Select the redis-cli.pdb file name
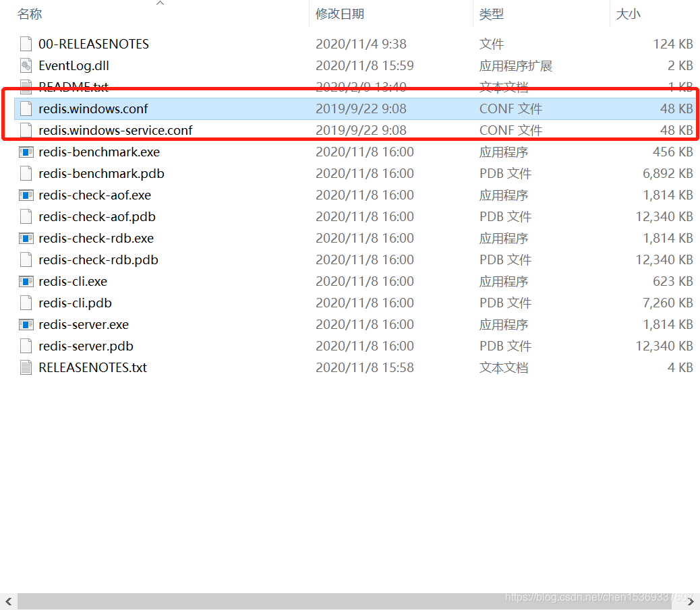 [76, 303]
